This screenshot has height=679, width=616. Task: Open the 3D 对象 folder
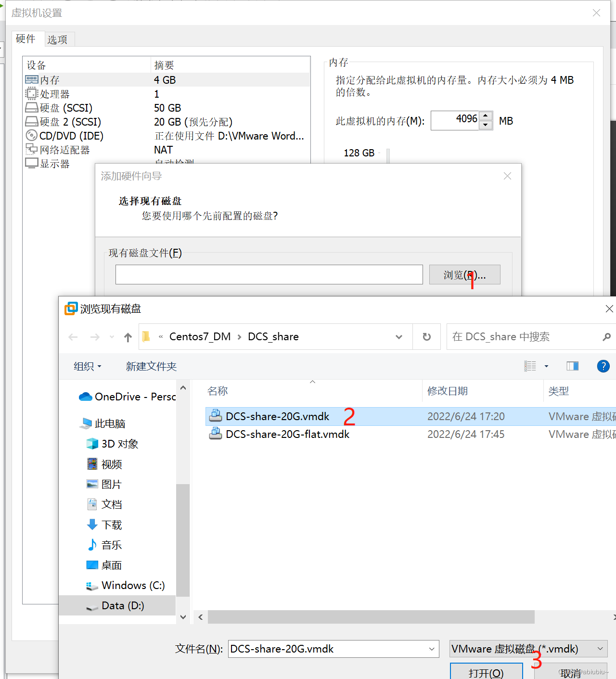point(112,444)
